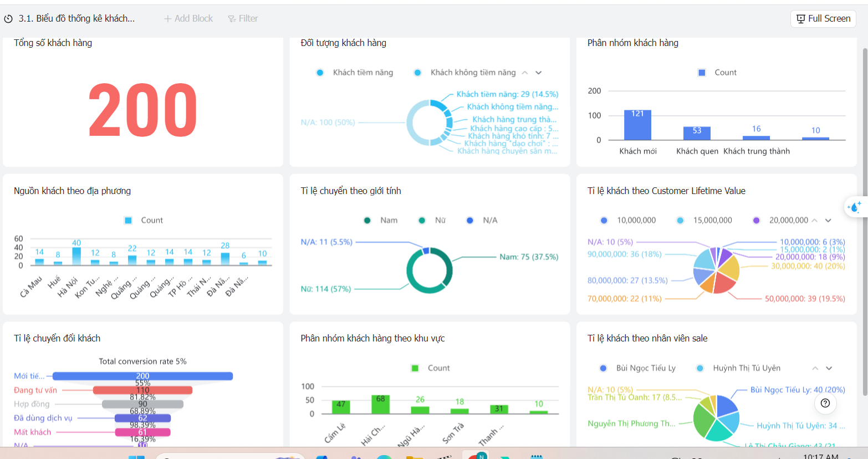Toggle Count legend in 'theo khu vực' chart

tap(431, 368)
